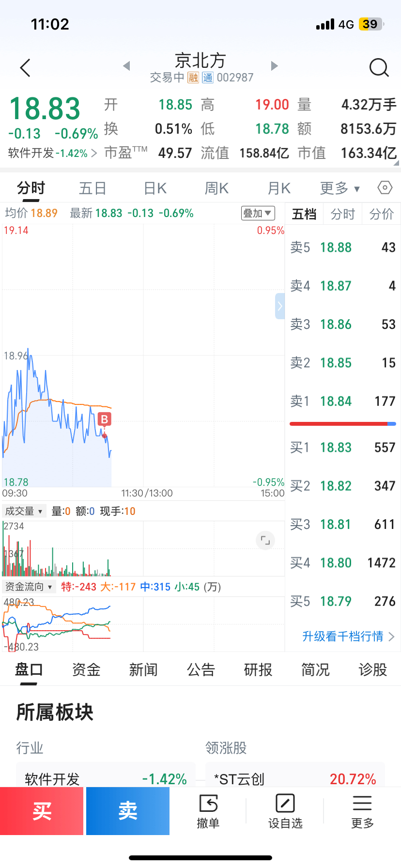Select 卖2 price 18.85 row
Screen dimensions: 401x868
[343, 363]
